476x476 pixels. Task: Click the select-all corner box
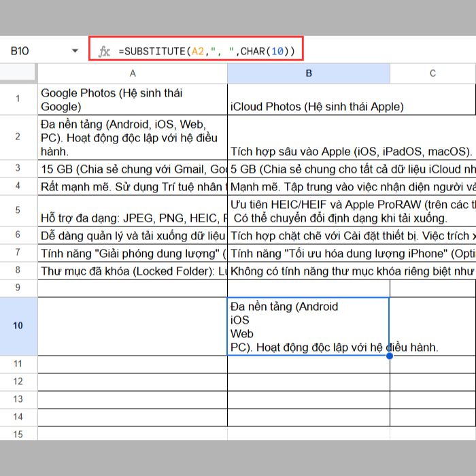18,73
